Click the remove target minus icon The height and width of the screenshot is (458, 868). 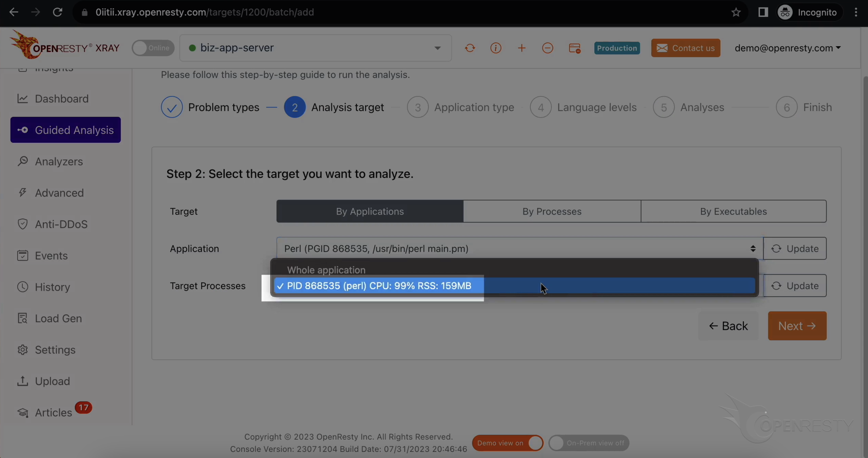547,48
